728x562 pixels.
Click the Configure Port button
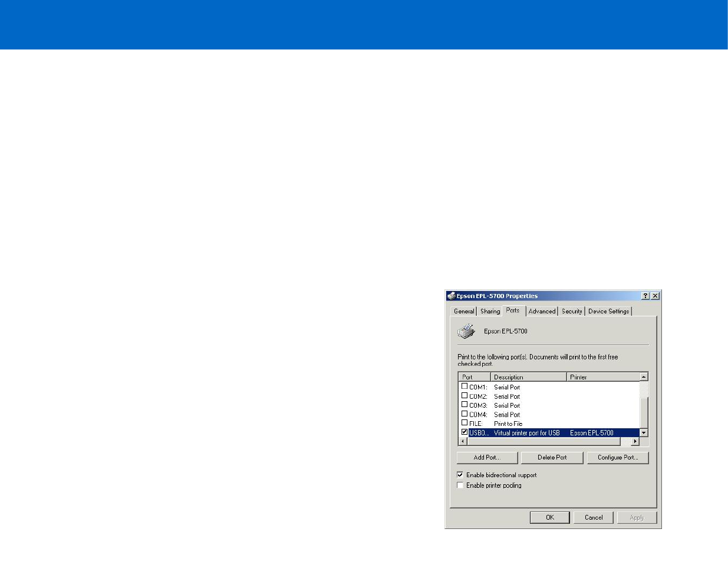tap(618, 457)
